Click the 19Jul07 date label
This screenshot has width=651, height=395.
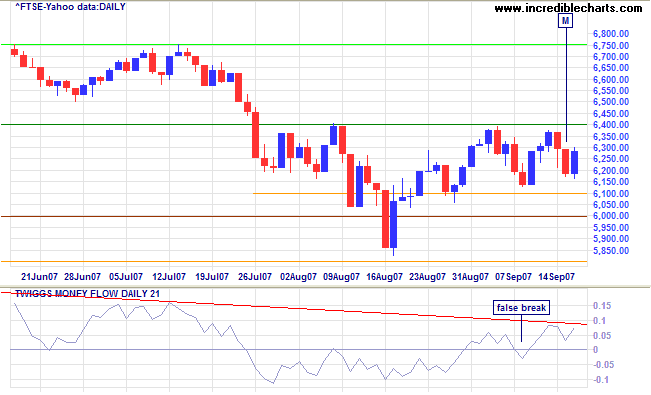(212, 277)
